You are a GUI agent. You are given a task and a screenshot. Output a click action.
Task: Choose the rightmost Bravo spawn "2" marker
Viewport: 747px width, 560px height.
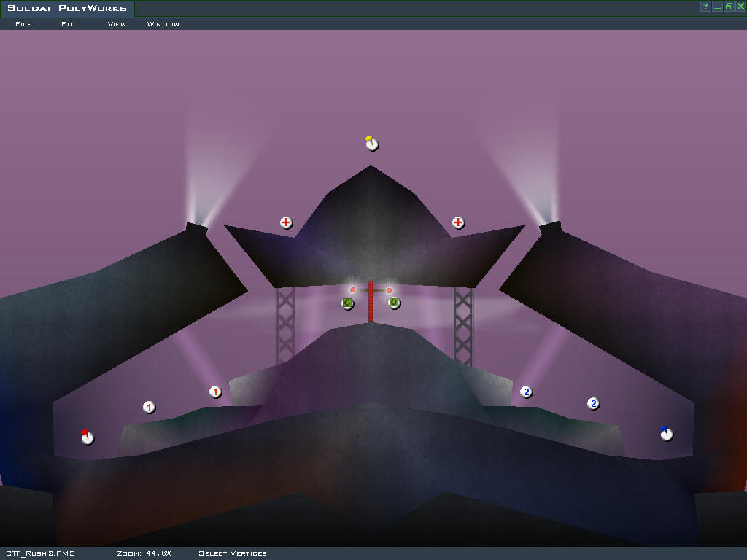593,403
